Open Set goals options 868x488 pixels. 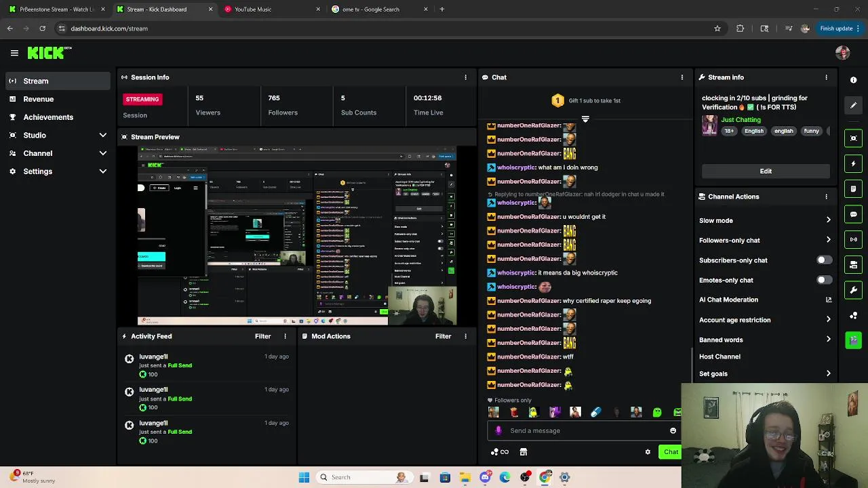coord(765,373)
